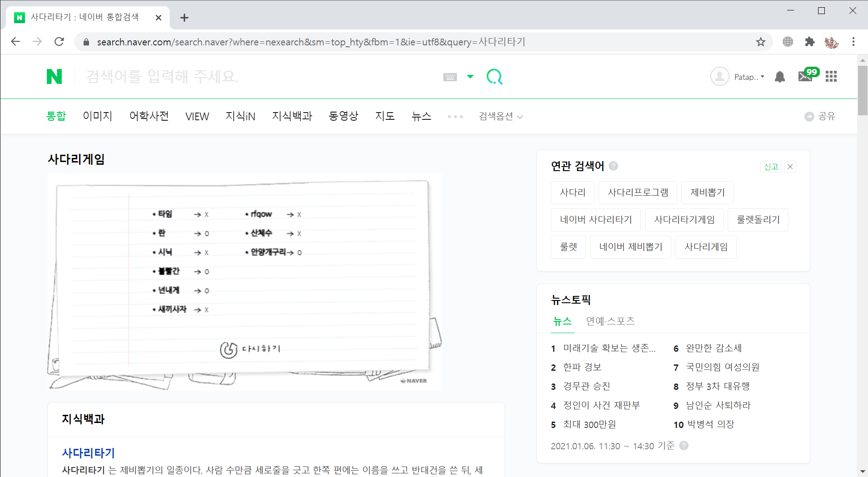Open a new browser tab

pyautogui.click(x=184, y=18)
